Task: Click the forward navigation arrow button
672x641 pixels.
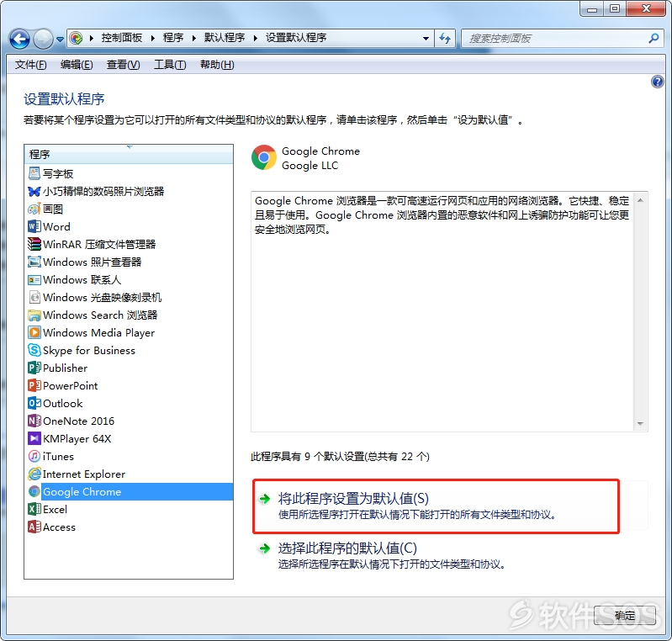Action: tap(43, 39)
